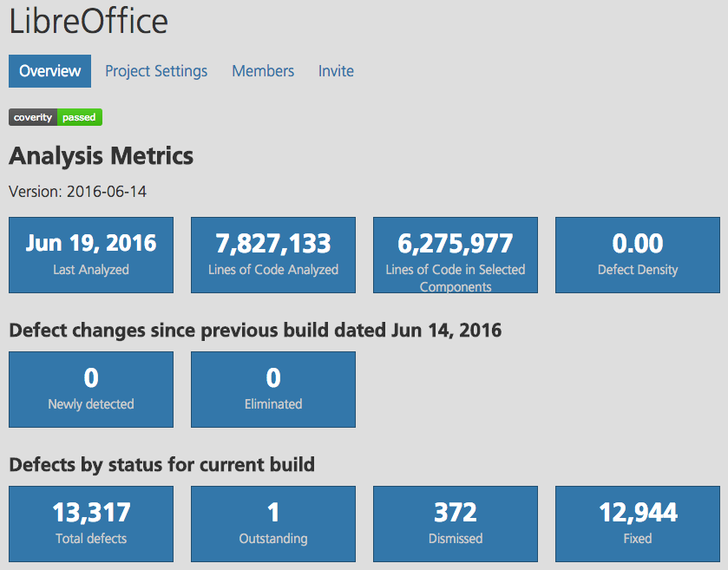Viewport: 728px width, 570px height.
Task: Go to the Invite tab
Action: point(336,71)
